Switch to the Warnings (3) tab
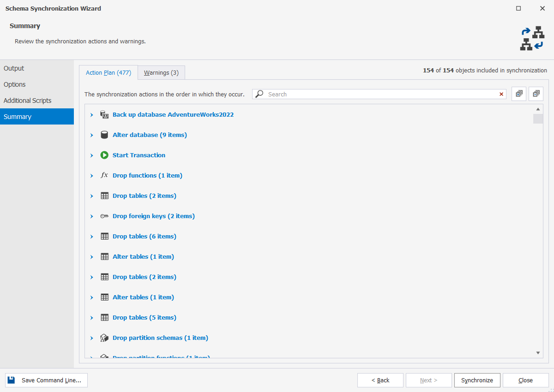 tap(161, 72)
